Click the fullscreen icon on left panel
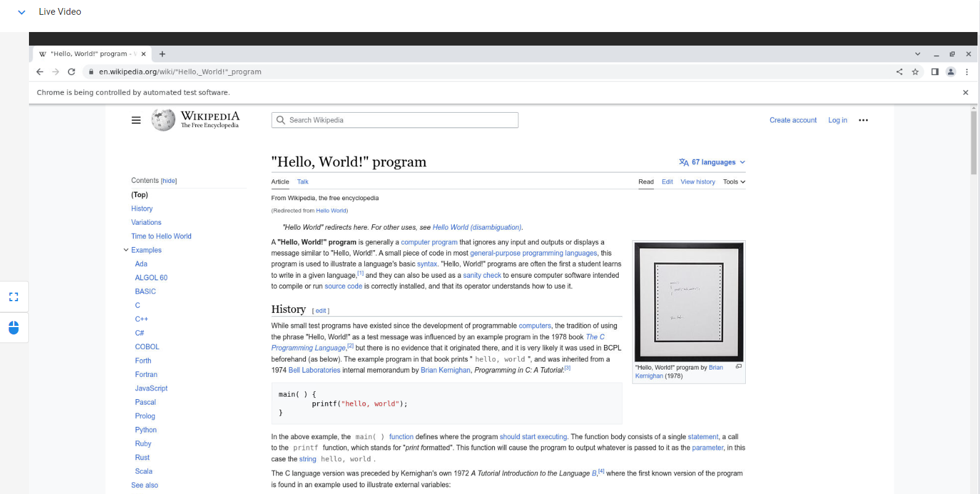 pos(14,298)
